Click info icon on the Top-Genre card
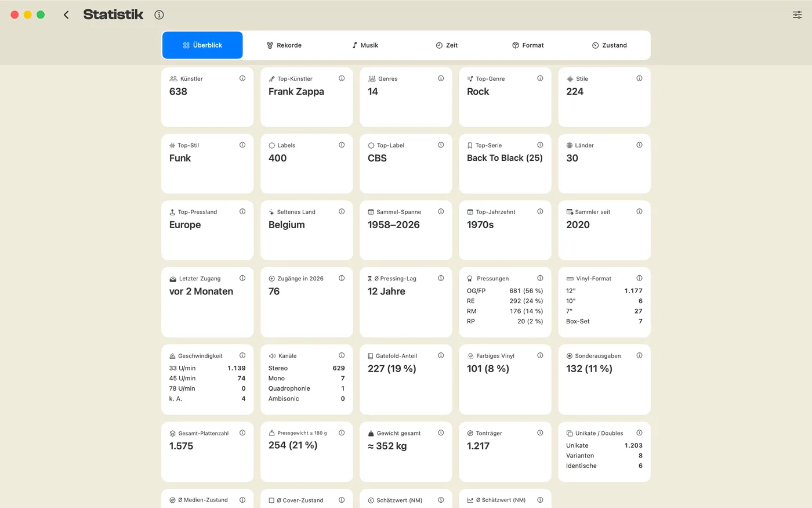 pyautogui.click(x=540, y=78)
